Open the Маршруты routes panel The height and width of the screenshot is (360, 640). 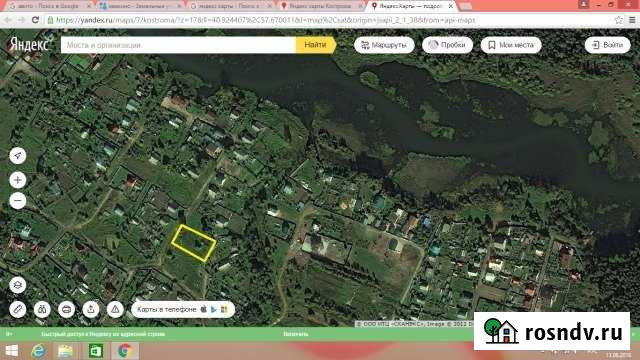tap(384, 45)
